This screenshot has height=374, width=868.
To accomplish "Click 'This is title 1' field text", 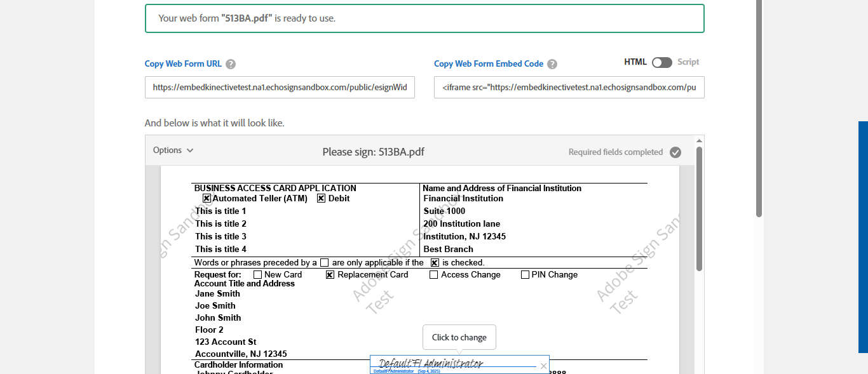I will [220, 211].
